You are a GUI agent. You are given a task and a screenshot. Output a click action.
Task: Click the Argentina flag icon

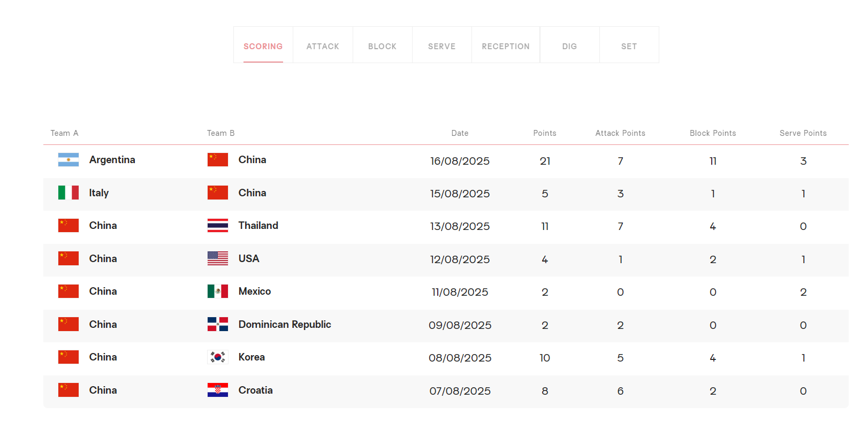click(x=68, y=160)
